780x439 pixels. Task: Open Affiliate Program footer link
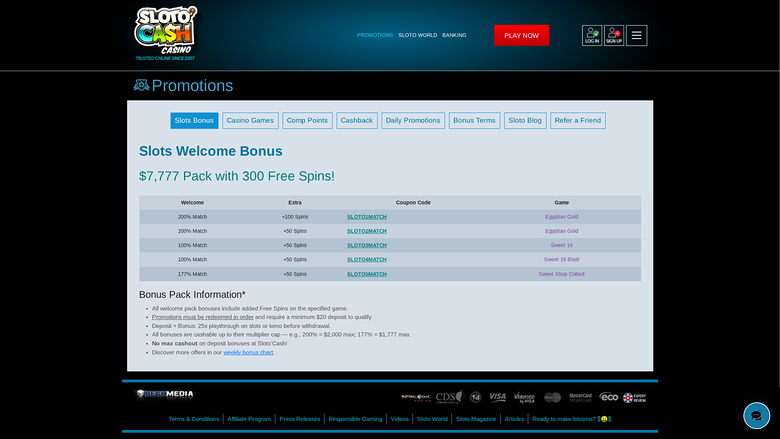pos(249,419)
